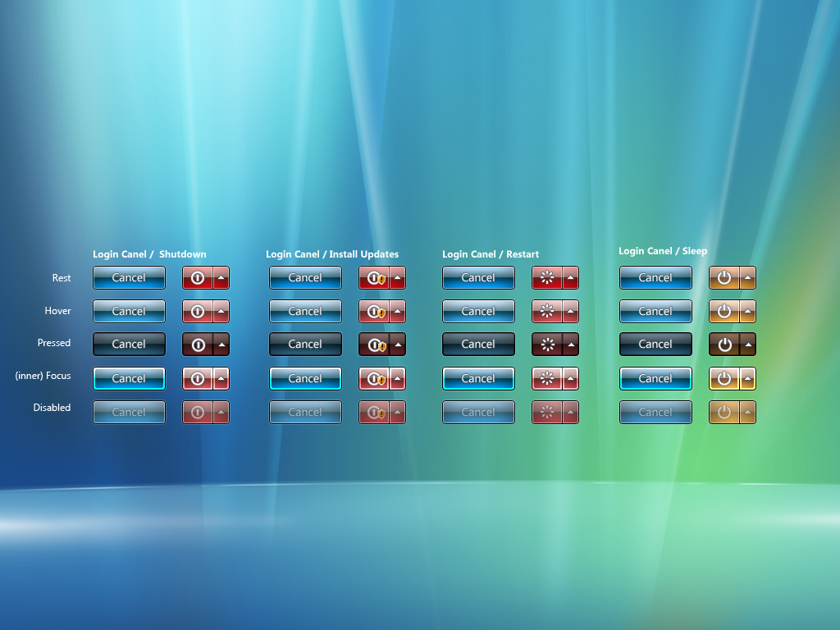Viewport: 840px width, 630px height.
Task: Open the Pressed row Sleep arrow menu
Action: (x=748, y=345)
